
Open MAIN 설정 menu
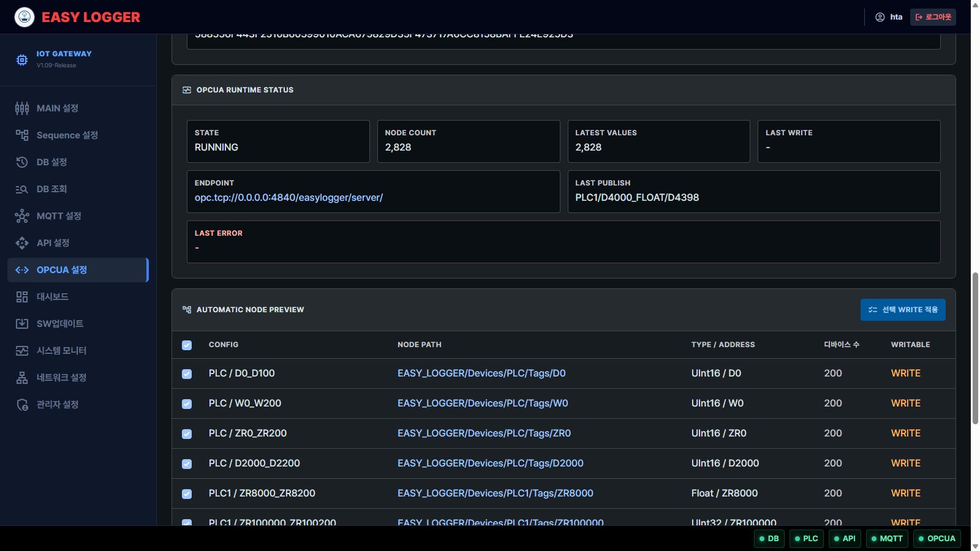pos(78,108)
